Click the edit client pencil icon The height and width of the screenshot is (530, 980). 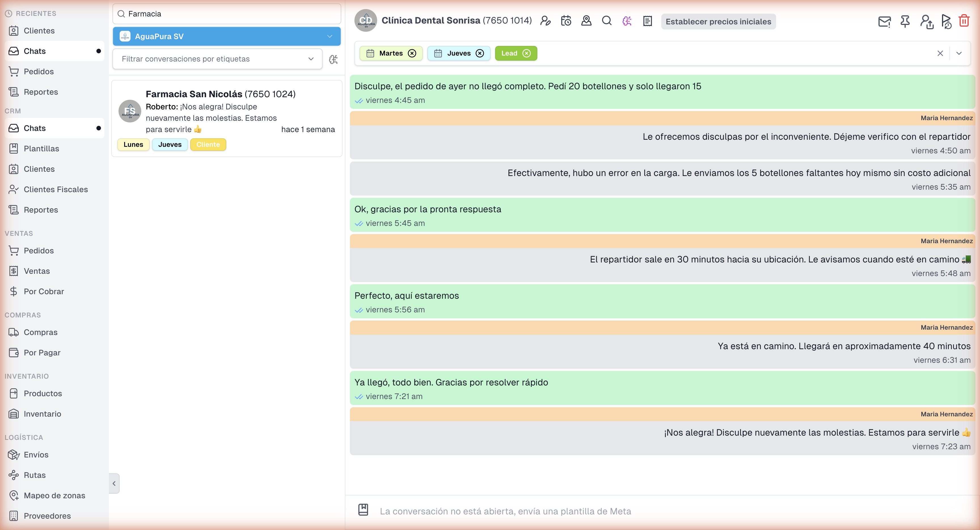(x=546, y=21)
